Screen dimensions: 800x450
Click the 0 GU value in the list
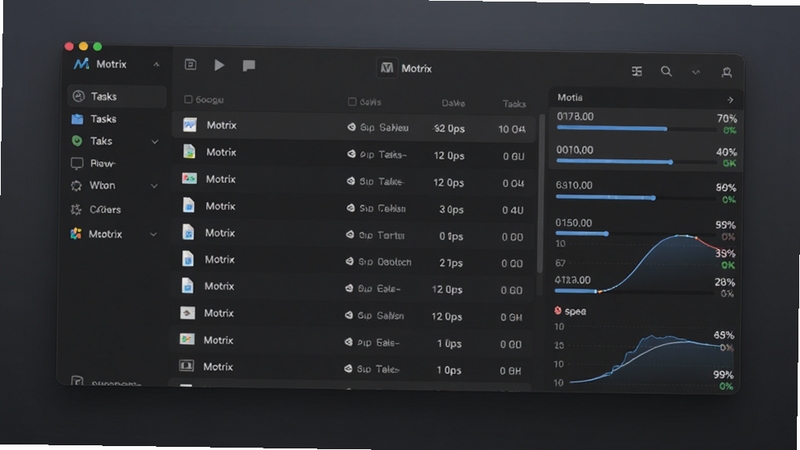513,156
